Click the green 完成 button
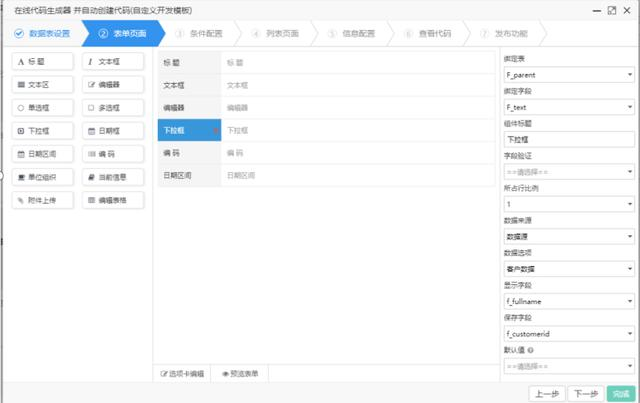 click(621, 394)
